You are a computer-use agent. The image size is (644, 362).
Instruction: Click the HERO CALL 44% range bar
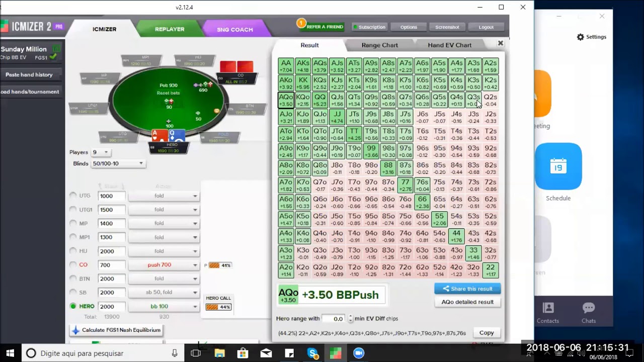[x=218, y=307]
